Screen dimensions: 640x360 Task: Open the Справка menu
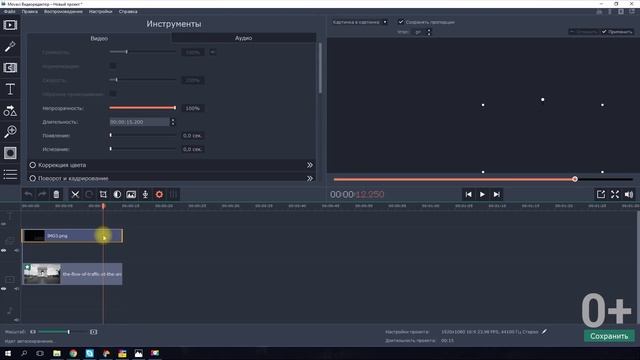(128, 11)
